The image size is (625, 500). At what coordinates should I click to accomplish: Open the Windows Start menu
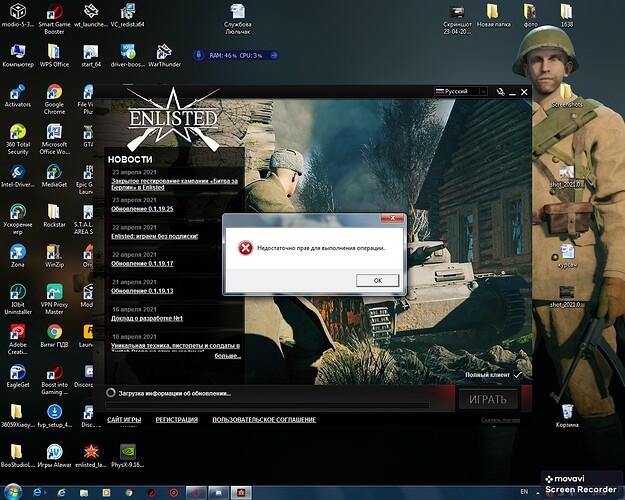point(13,492)
